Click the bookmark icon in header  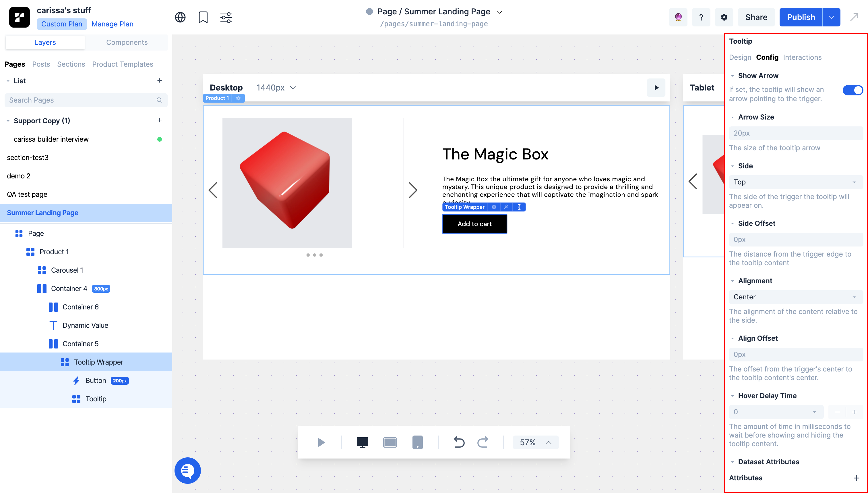pyautogui.click(x=203, y=17)
